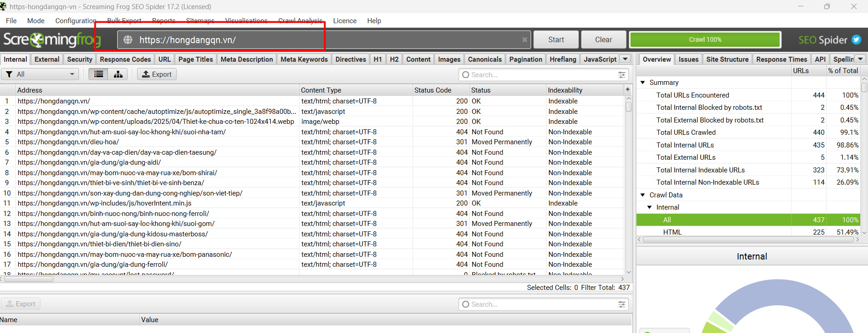Click the Twitter bird icon

[856, 39]
